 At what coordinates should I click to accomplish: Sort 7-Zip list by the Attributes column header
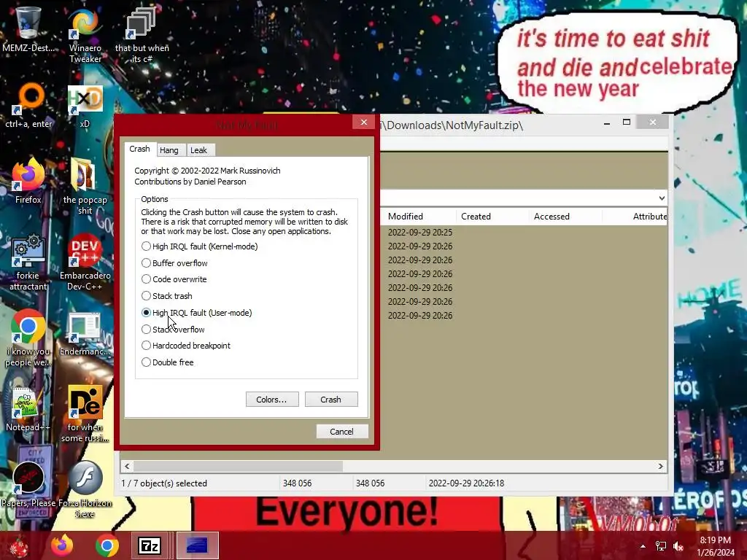click(635, 216)
